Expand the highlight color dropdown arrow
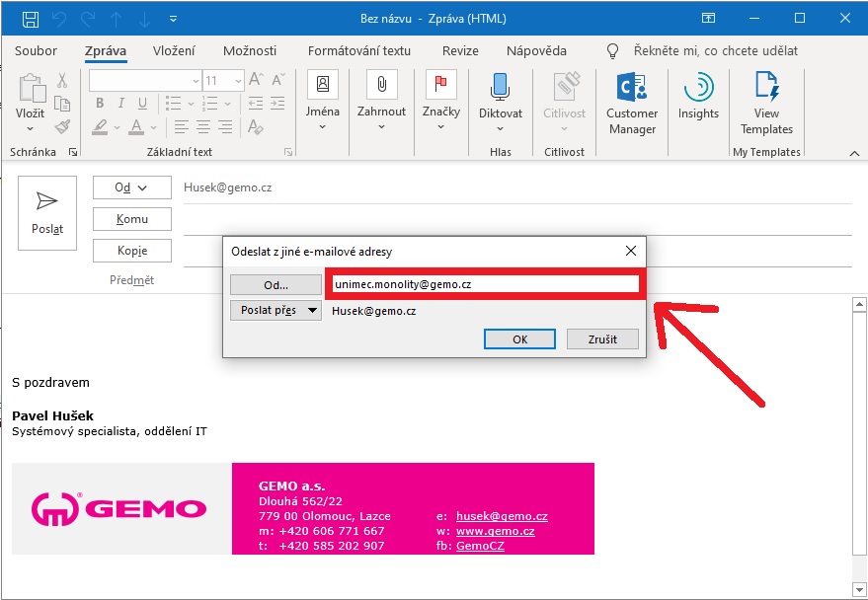The height and width of the screenshot is (600, 868). [x=117, y=127]
